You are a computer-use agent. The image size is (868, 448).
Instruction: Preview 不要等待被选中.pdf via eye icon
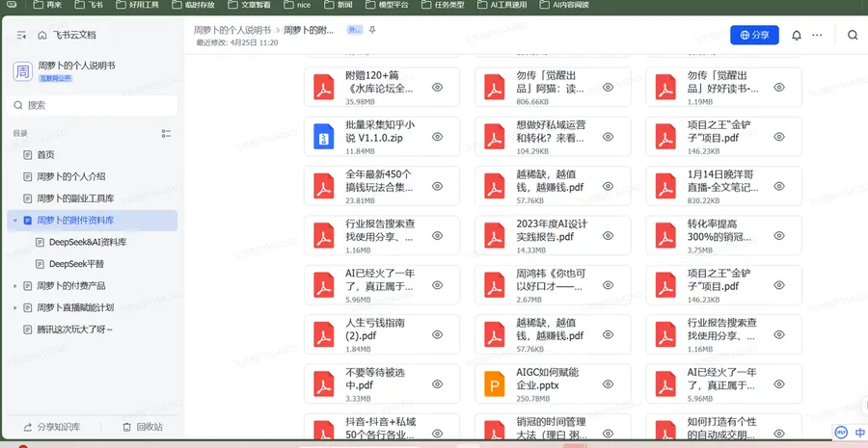437,383
